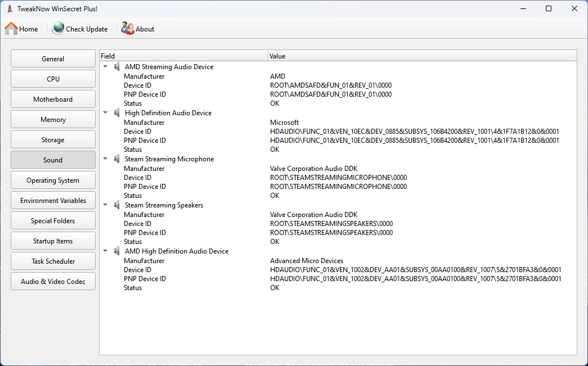Viewport: 588px width, 366px height.
Task: Collapse the AMD Streaming Audio Device node
Action: point(105,66)
